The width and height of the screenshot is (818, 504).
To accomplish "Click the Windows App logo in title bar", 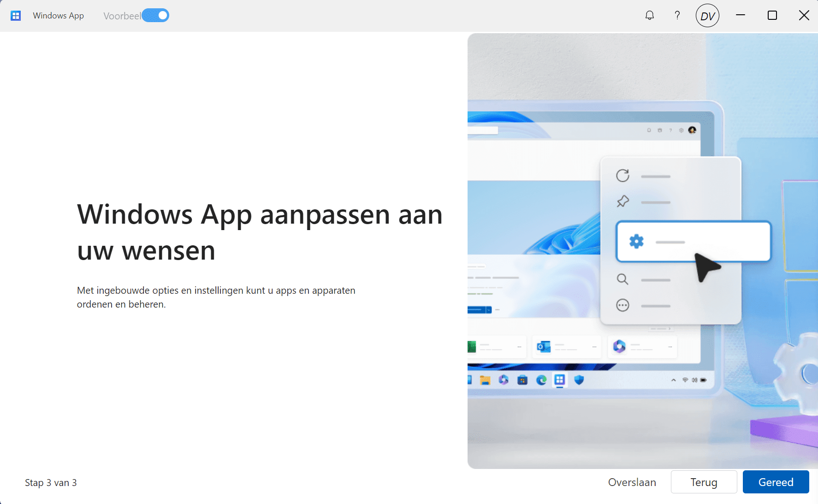I will [16, 16].
